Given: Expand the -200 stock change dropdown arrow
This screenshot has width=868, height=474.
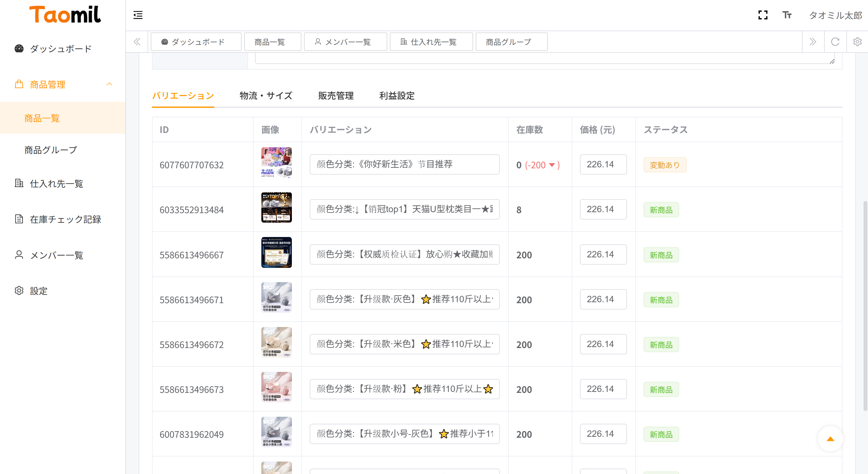Looking at the screenshot, I should click(552, 165).
